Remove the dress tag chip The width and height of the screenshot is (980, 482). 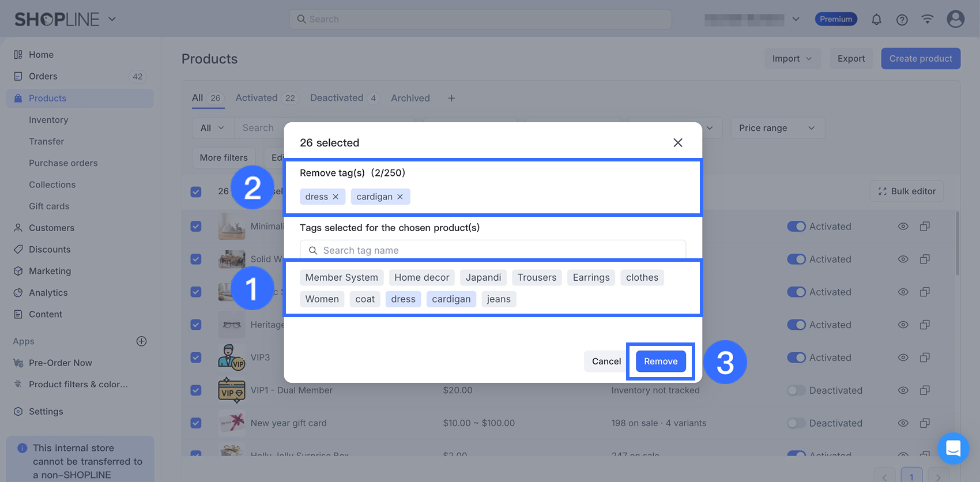[x=336, y=197]
